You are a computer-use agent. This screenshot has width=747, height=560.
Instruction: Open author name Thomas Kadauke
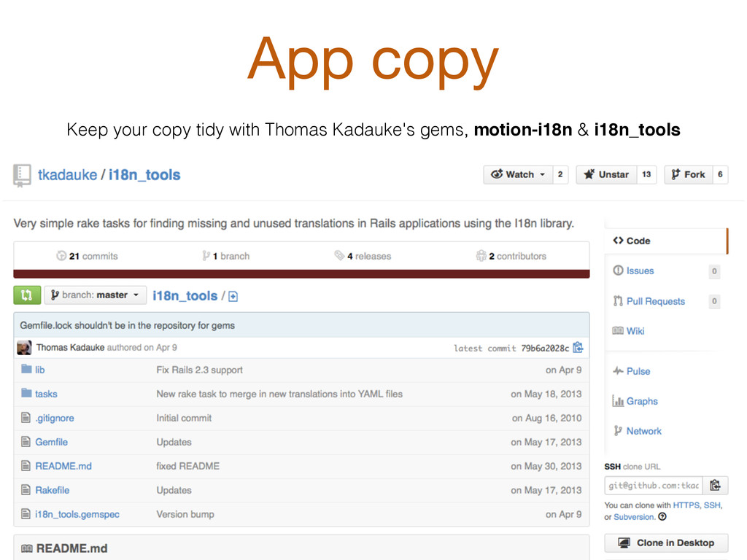70,348
